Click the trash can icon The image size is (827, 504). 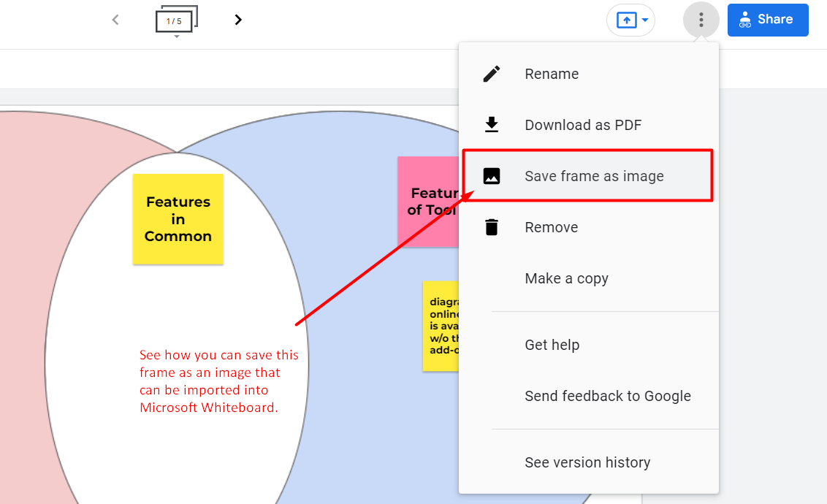click(x=492, y=227)
